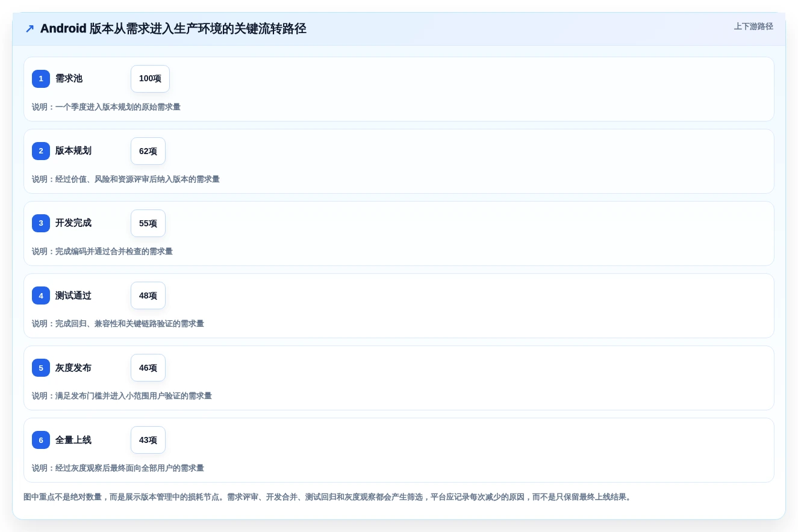This screenshot has height=532, width=798.
Task: Click the description mentioning 完成编码并通过合并检查
Action: [102, 252]
